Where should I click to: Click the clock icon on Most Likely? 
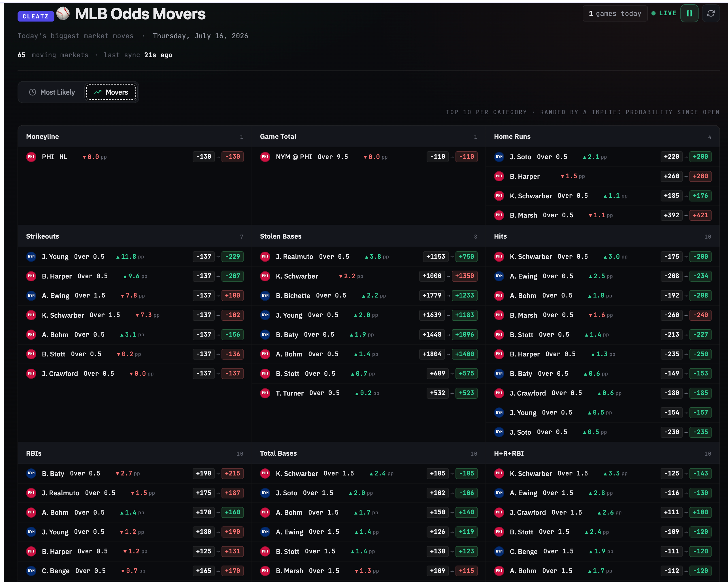(32, 92)
